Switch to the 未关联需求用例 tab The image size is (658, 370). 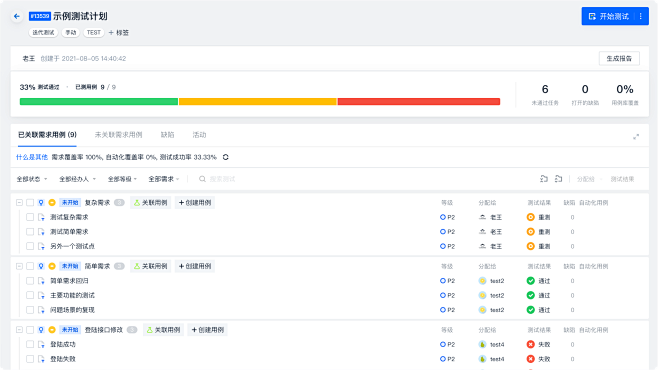click(118, 135)
